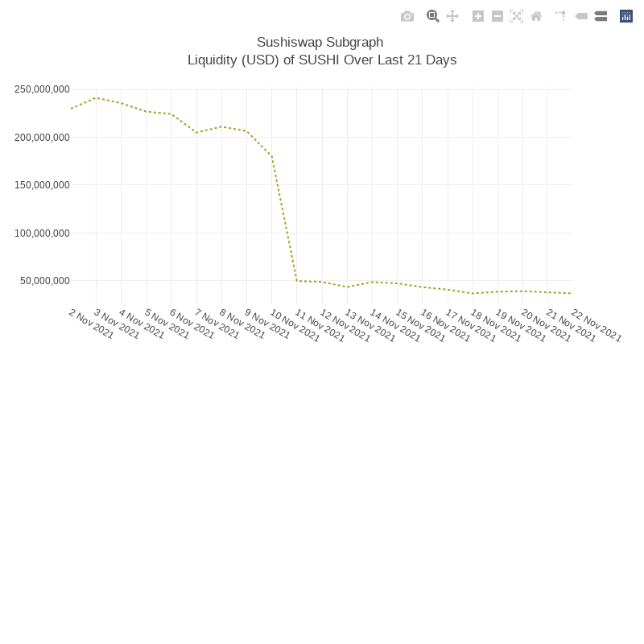Click the '6 Nov 2021' x-axis label
The height and width of the screenshot is (644, 644).
[192, 324]
